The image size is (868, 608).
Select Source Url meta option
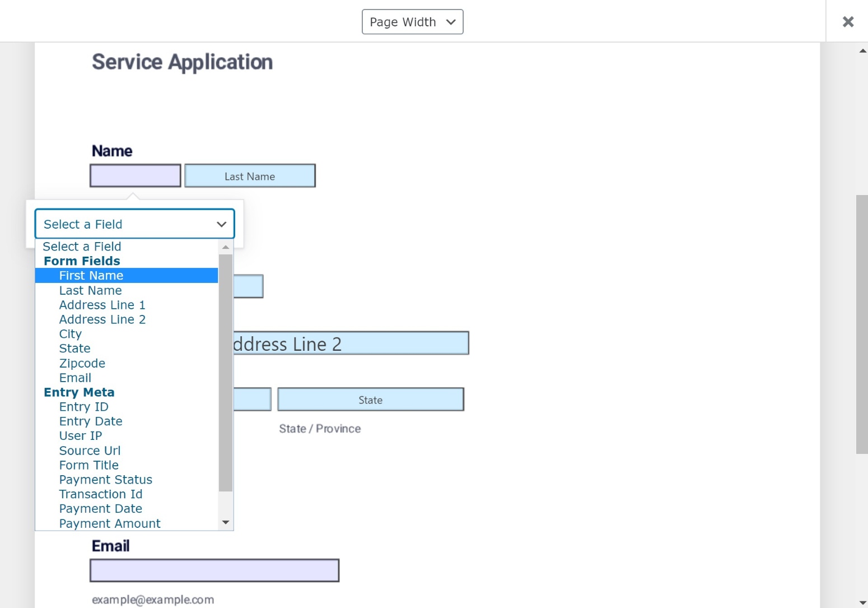click(x=90, y=451)
